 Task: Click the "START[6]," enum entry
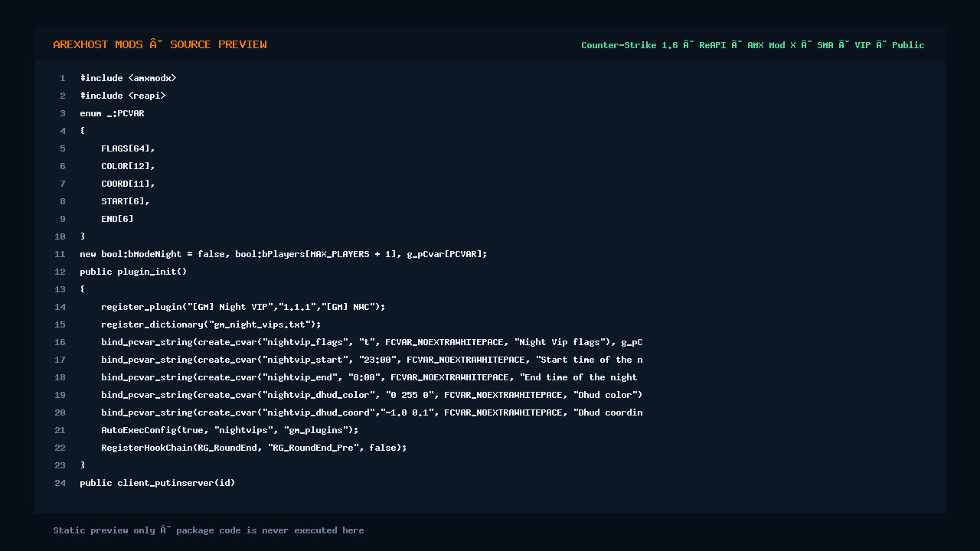(x=126, y=201)
